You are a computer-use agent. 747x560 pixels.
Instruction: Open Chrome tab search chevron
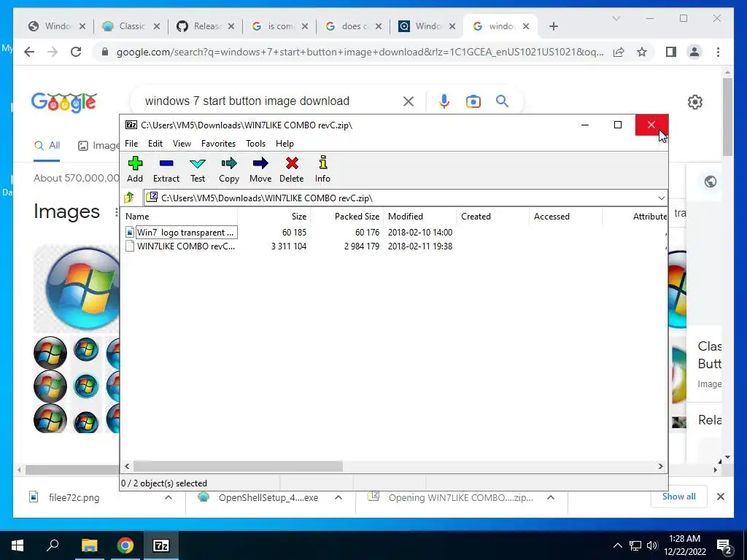616,18
